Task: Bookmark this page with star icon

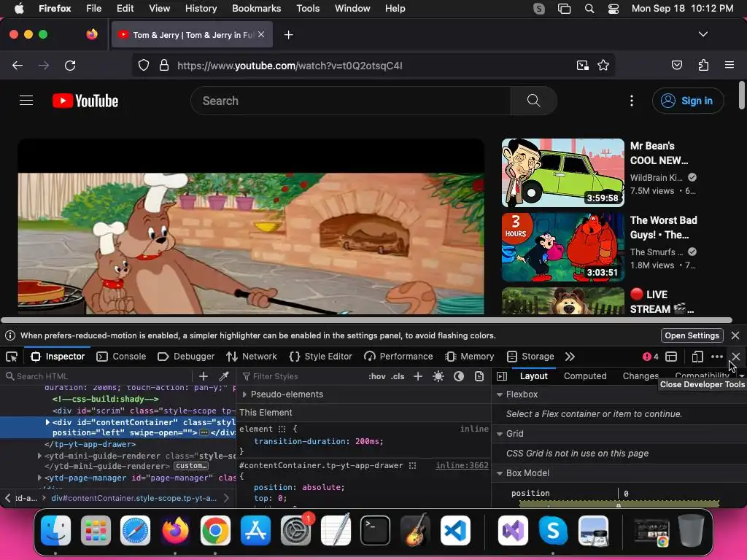Action: pyautogui.click(x=603, y=66)
